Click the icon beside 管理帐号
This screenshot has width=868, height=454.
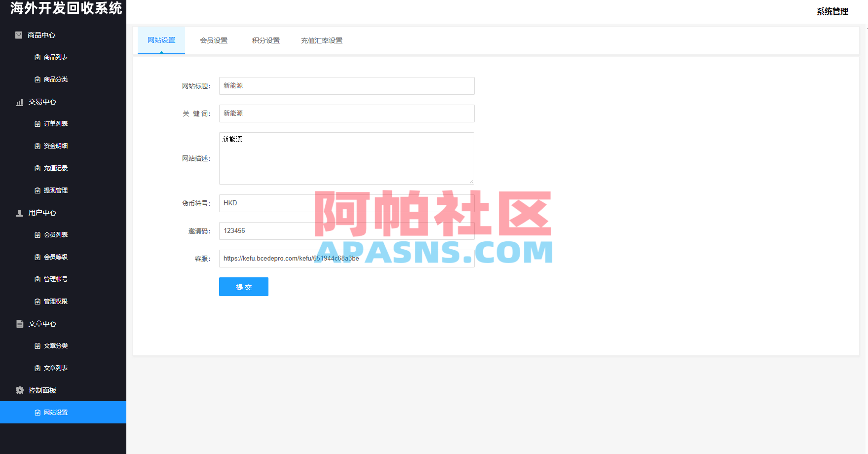38,279
